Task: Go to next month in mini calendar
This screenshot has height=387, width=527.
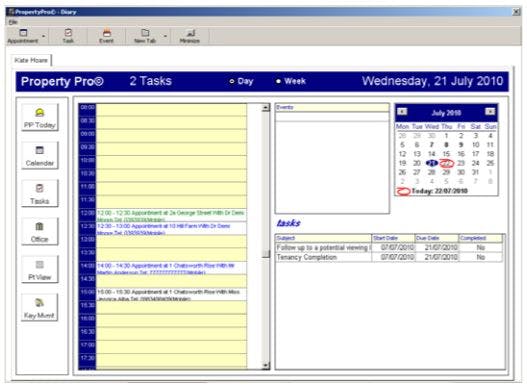Action: pos(490,112)
